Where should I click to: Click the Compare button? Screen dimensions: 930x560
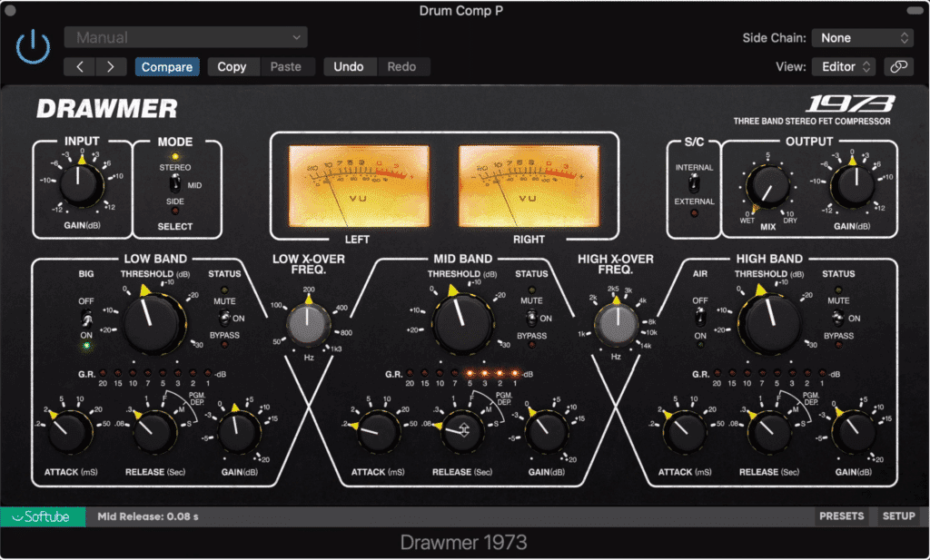(167, 67)
